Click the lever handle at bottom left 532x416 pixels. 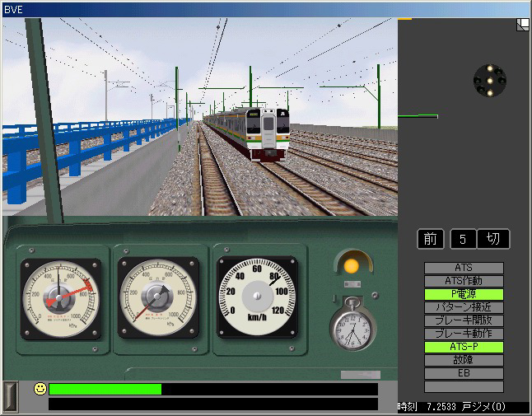(10, 395)
